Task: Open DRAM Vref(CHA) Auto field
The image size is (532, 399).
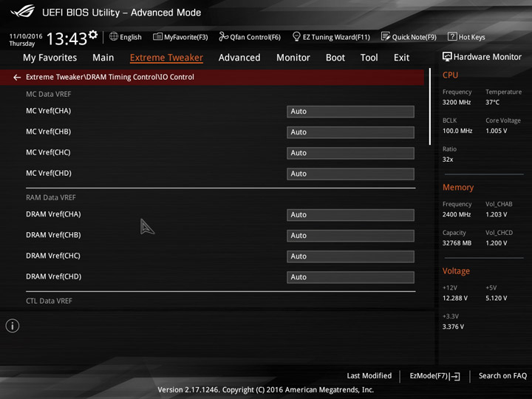Action: [x=350, y=215]
